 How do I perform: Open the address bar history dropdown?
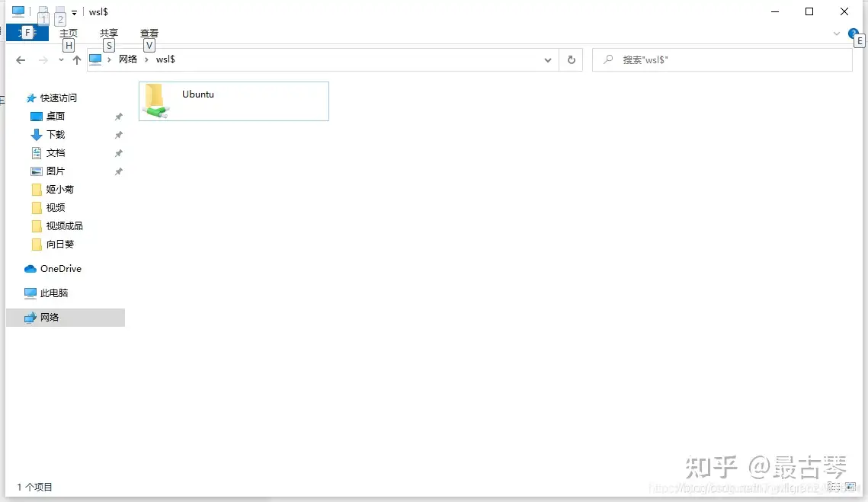pyautogui.click(x=547, y=59)
